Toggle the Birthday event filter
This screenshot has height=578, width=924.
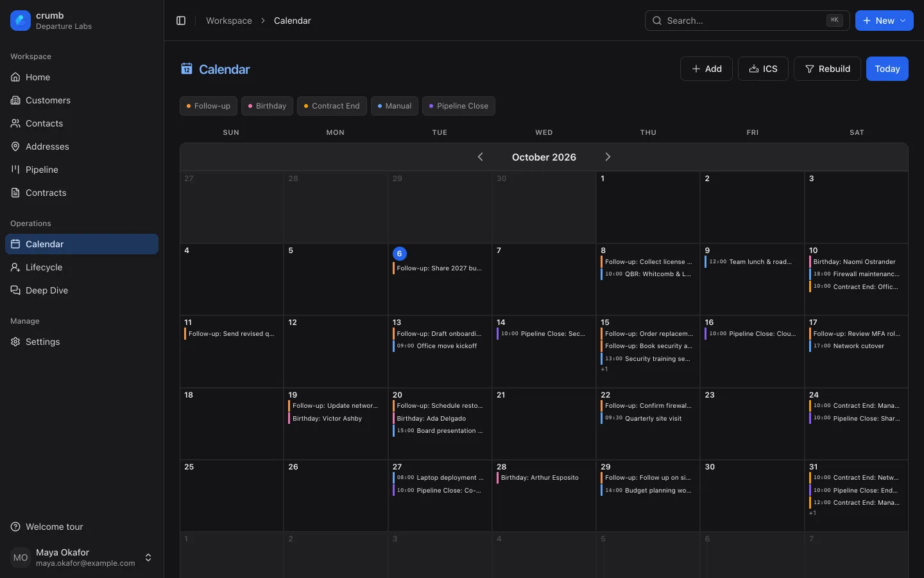(x=267, y=106)
